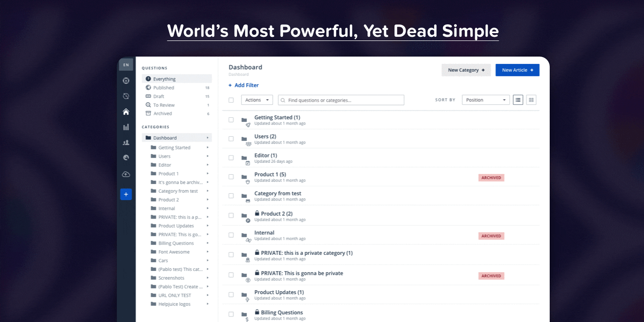644x322 pixels.
Task: Click the circular icon above cloud upload
Action: coord(126,157)
